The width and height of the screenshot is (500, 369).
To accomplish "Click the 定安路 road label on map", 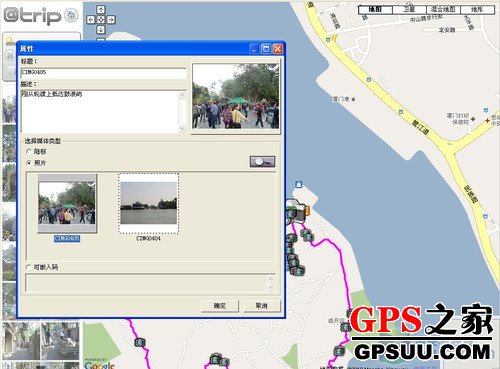I will (x=447, y=30).
